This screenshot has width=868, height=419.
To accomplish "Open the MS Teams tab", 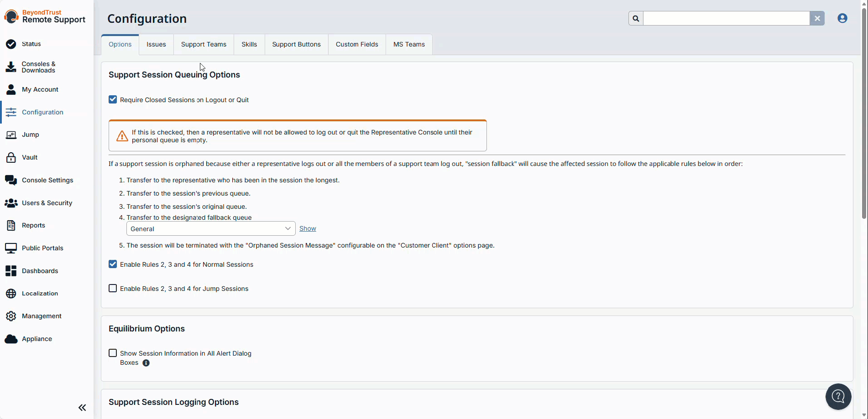I will click(x=409, y=44).
